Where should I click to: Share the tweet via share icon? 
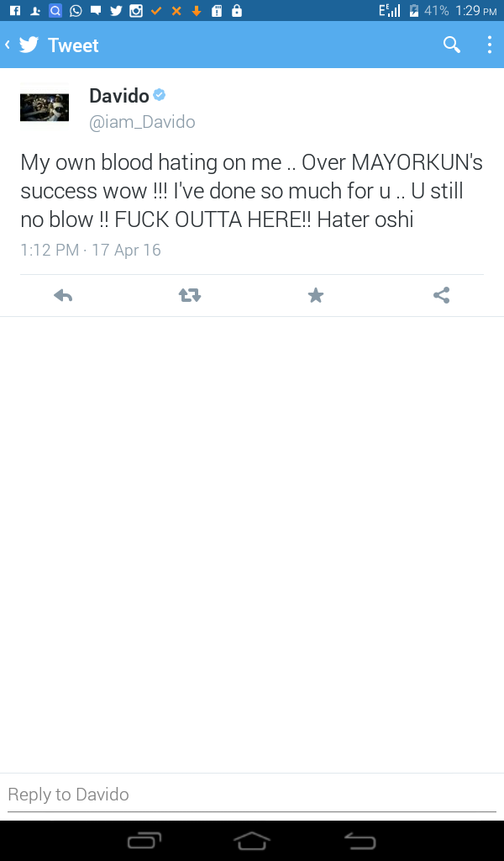point(442,295)
